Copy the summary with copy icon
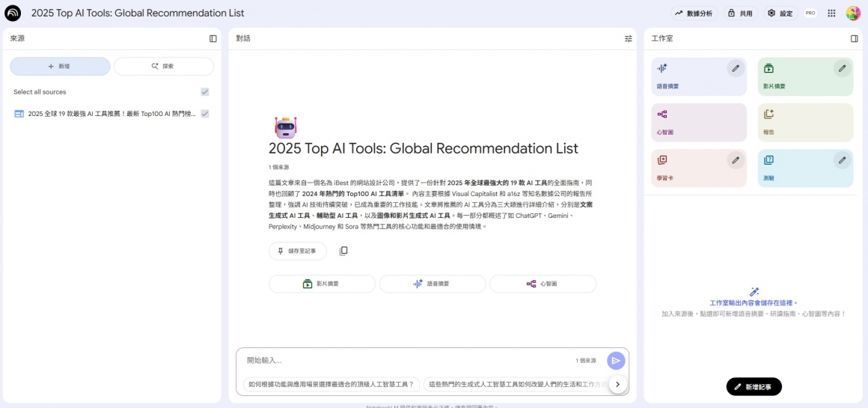868x408 pixels. click(x=343, y=252)
